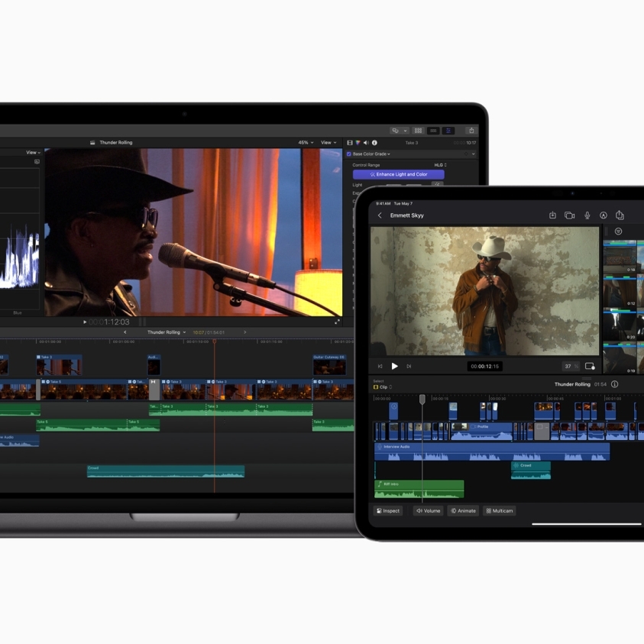This screenshot has width=644, height=644.
Task: Tap the Inspect button
Action: point(388,510)
